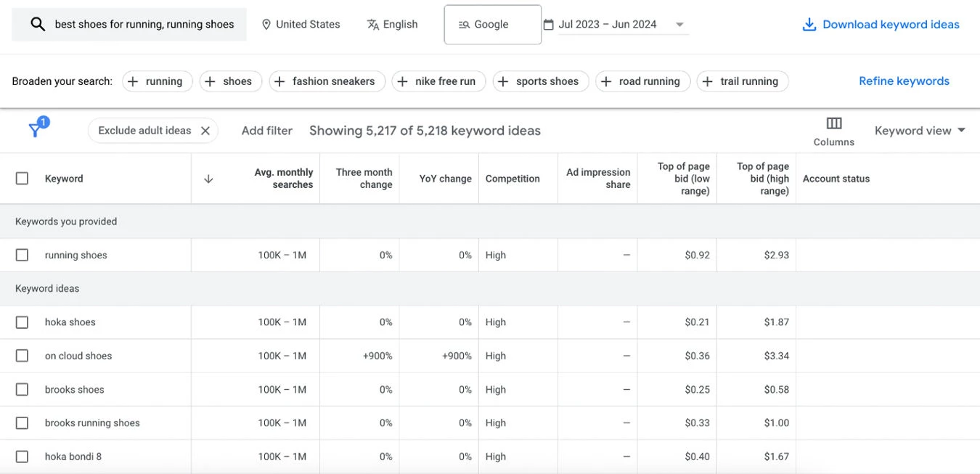The image size is (980, 474).
Task: Sort by Top of page bid high range
Action: [x=762, y=179]
